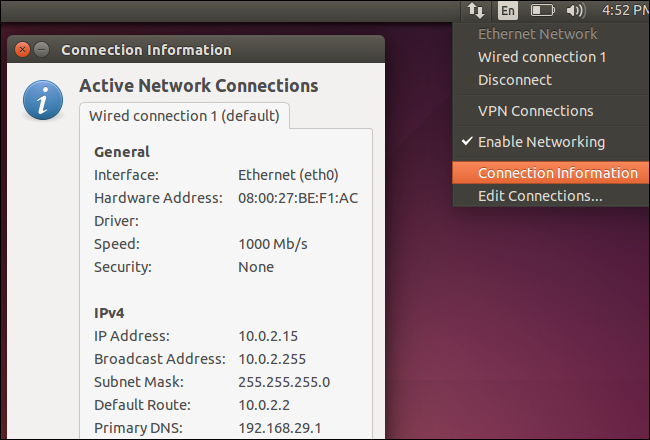Click the Interface: label
Image resolution: width=650 pixels, height=440 pixels.
click(126, 175)
